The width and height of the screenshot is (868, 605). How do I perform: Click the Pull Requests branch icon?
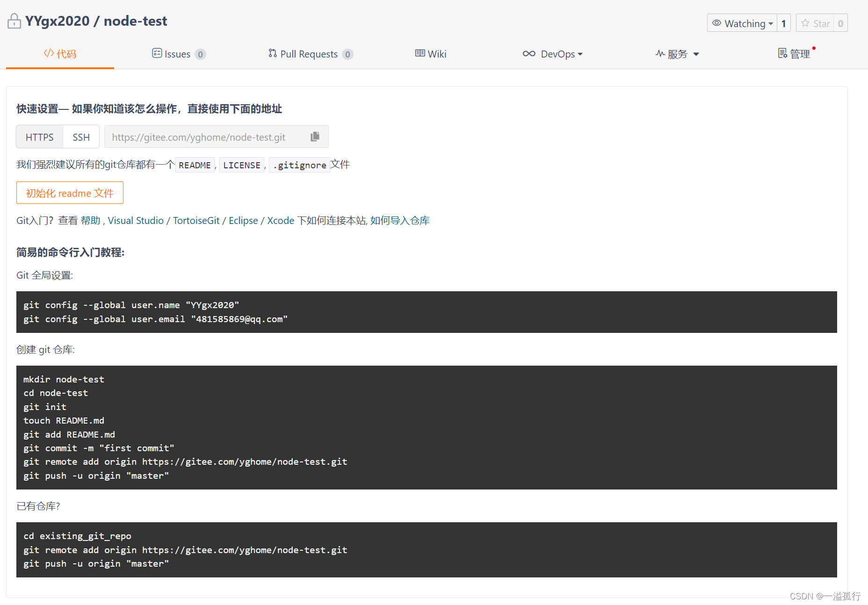click(x=273, y=53)
